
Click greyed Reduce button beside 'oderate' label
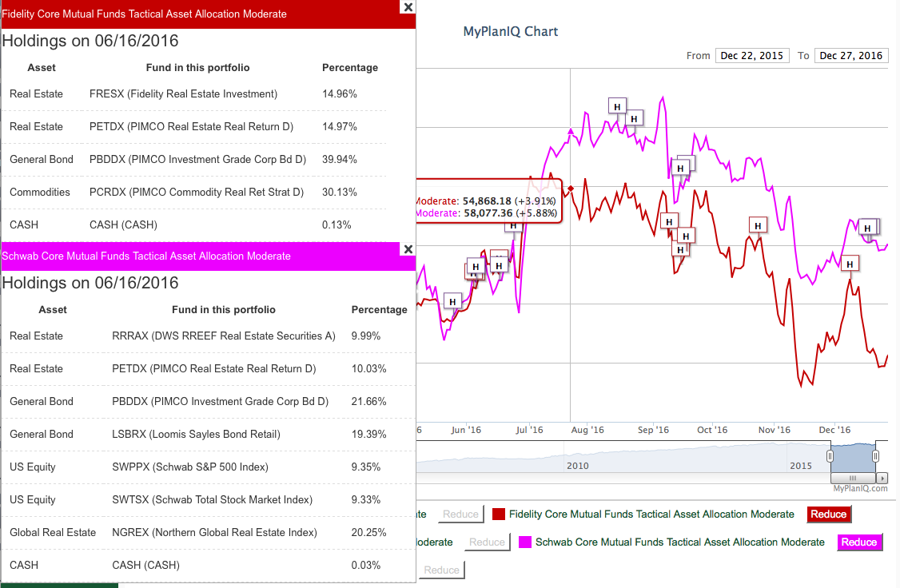tap(487, 542)
